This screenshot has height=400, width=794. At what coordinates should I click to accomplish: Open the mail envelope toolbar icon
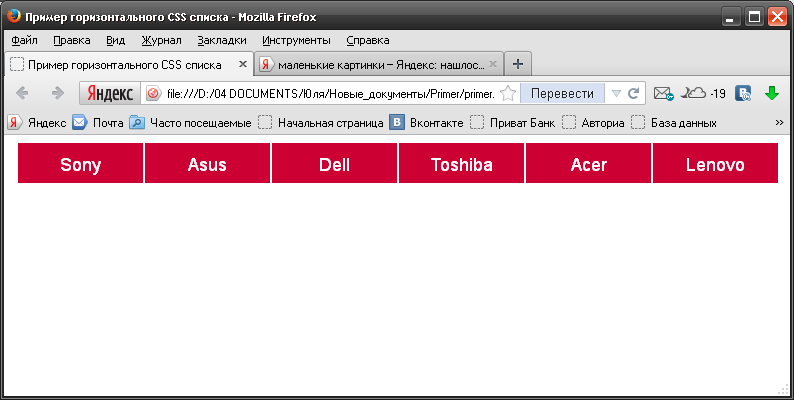663,93
